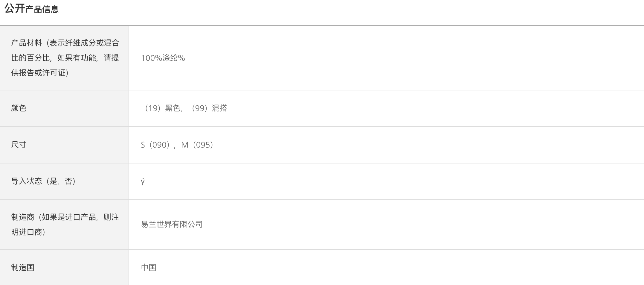Click the bold 公开 word in the heading
Viewport: 644px width, 285px height.
(14, 8)
